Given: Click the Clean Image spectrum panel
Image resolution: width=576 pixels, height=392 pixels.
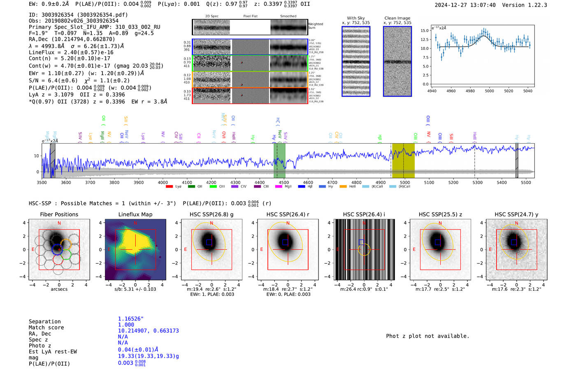Looking at the screenshot, I should pyautogui.click(x=397, y=61).
